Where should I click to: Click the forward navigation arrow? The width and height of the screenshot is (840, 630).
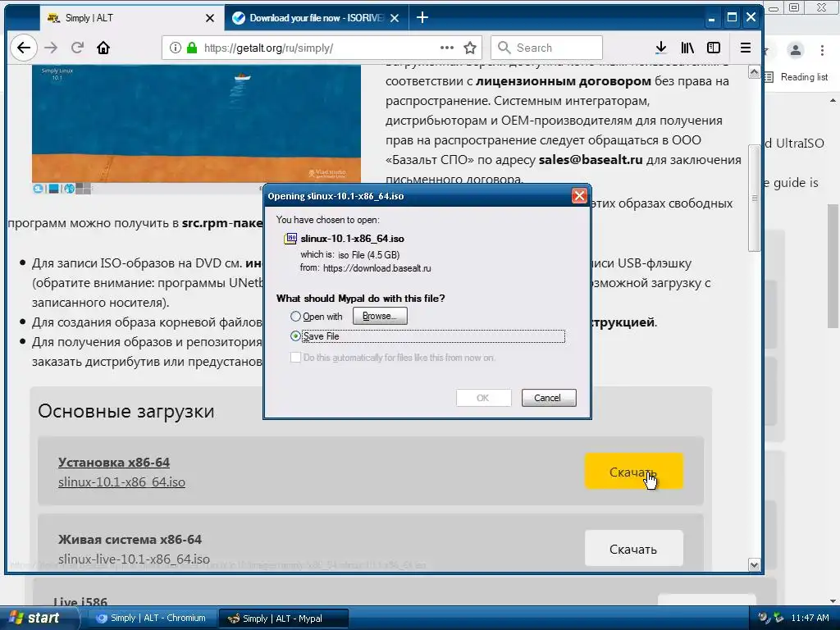[x=51, y=48]
